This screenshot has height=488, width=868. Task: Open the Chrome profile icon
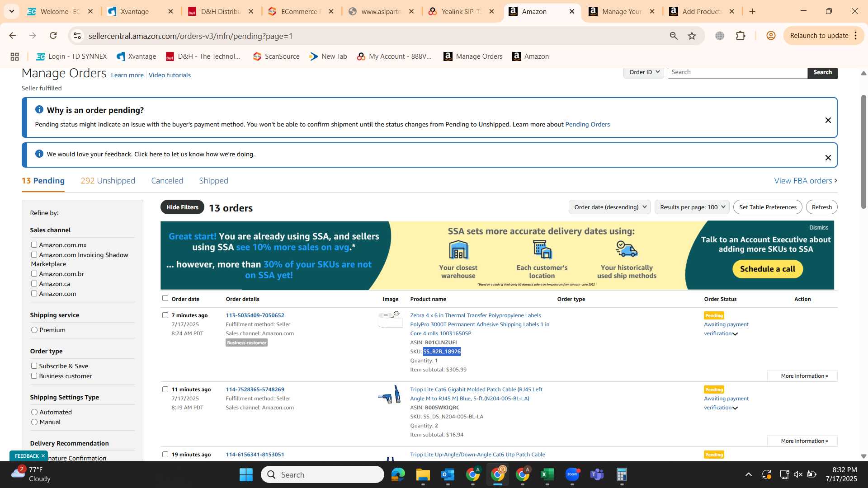point(771,36)
